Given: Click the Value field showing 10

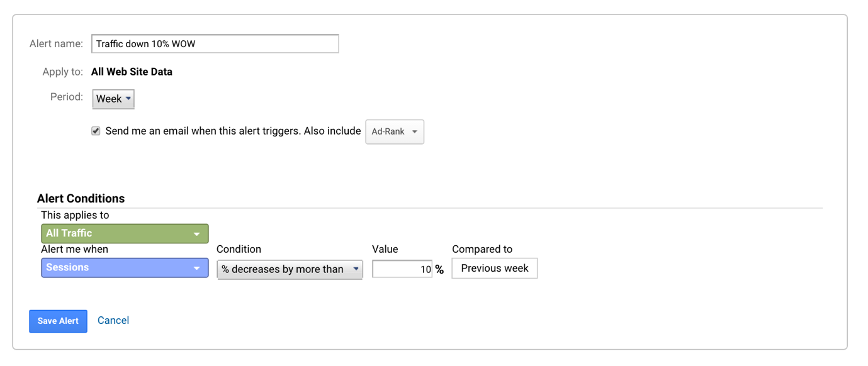Looking at the screenshot, I should tap(402, 269).
